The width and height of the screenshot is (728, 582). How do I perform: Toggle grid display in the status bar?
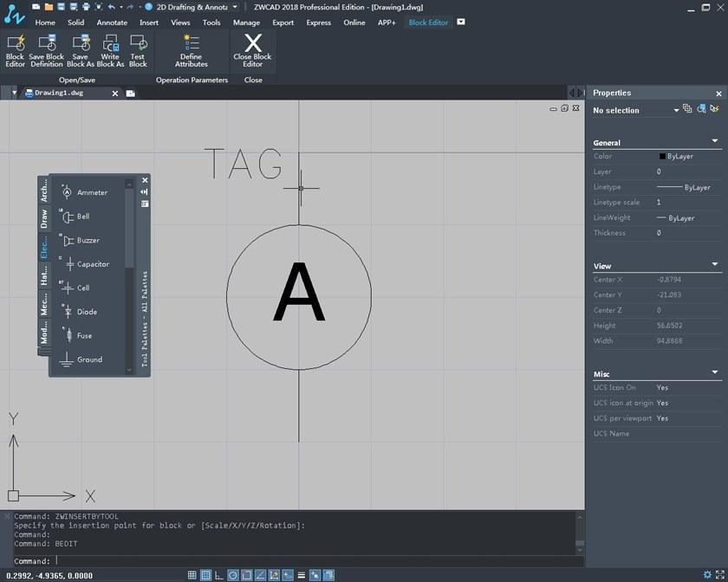point(205,574)
